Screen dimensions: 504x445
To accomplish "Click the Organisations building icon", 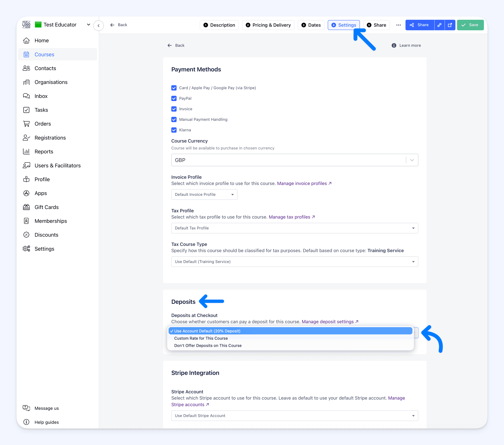I will pos(26,82).
